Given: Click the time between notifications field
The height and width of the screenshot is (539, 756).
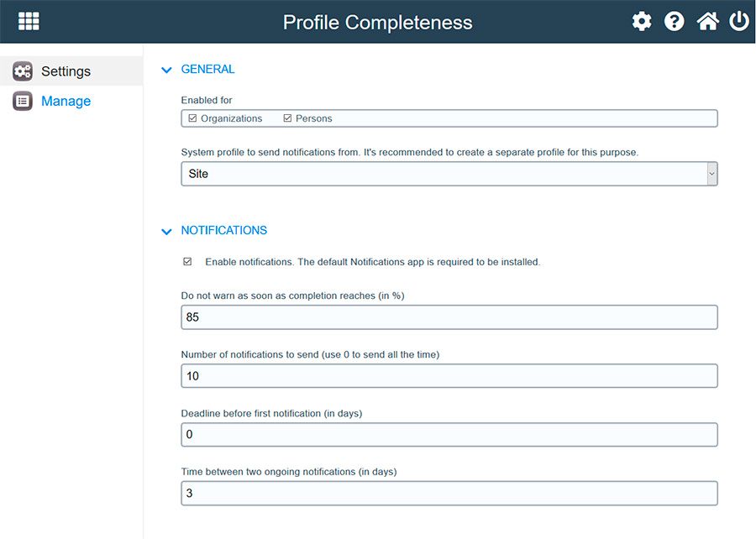Looking at the screenshot, I should pos(449,493).
